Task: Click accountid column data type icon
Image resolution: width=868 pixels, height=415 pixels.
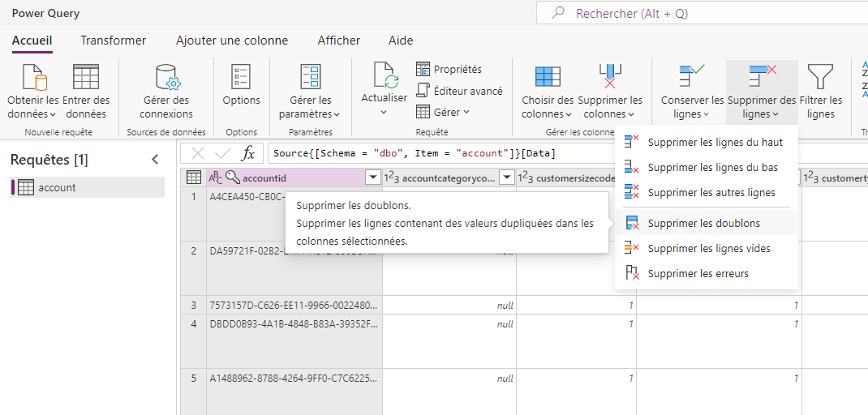Action: tap(215, 177)
